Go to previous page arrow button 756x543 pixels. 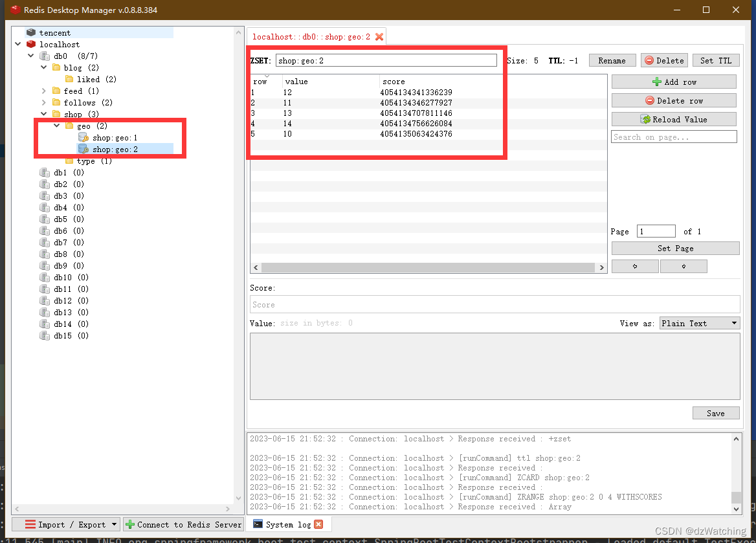(635, 266)
